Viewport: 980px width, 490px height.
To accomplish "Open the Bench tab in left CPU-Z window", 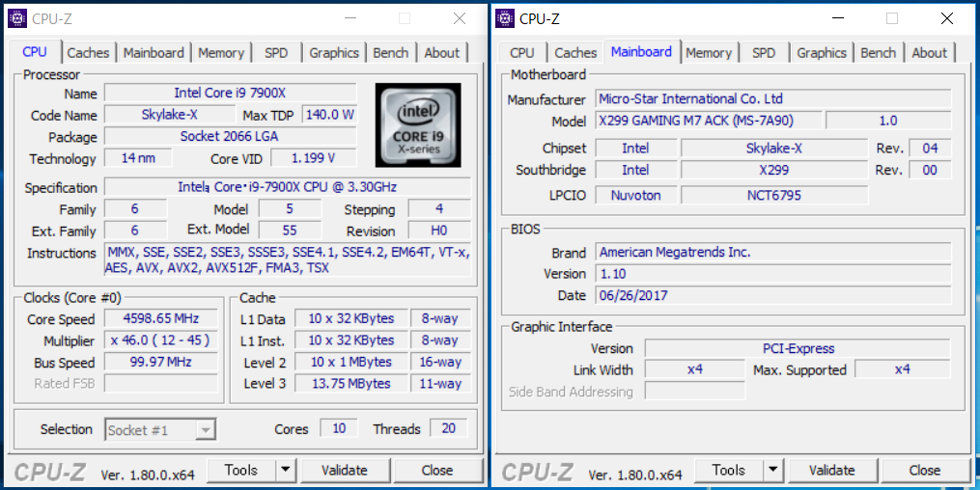I will point(391,53).
